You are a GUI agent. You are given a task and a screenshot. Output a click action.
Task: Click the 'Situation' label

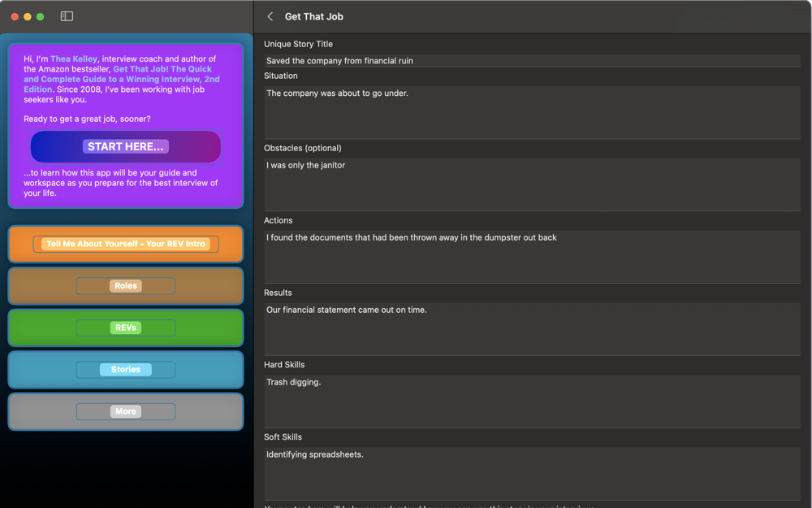(281, 76)
